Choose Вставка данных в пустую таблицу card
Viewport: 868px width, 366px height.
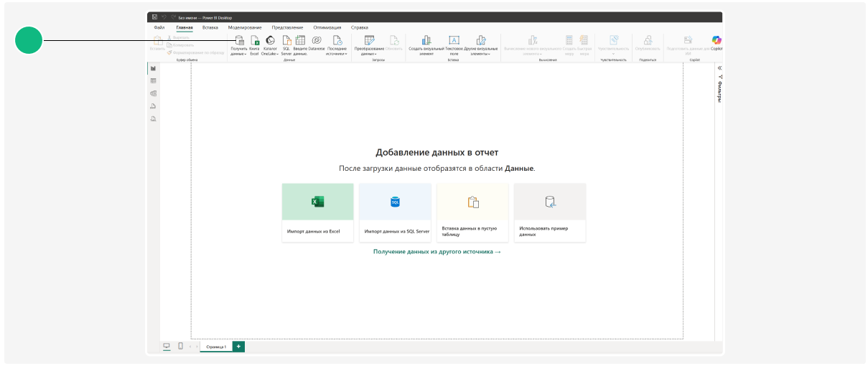pyautogui.click(x=472, y=212)
